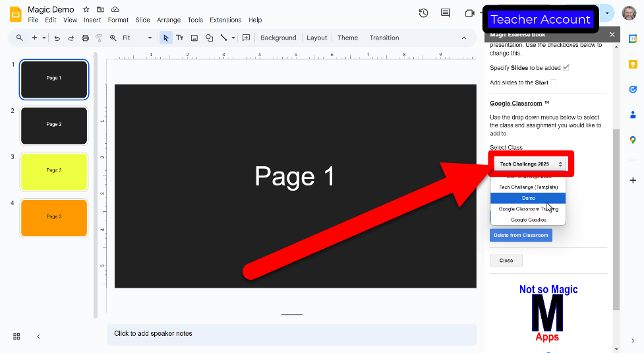Check the cloud document status icon
This screenshot has height=353, width=644.
(115, 9)
